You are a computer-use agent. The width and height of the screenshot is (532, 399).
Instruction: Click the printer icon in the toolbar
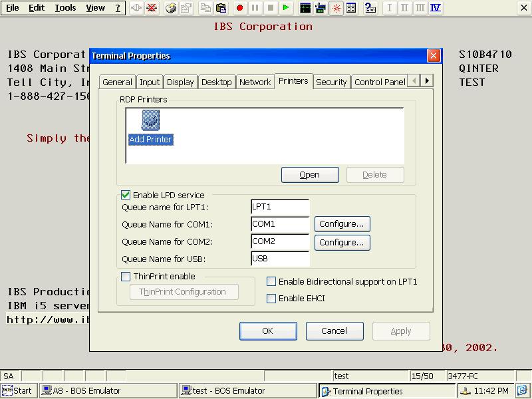171,8
